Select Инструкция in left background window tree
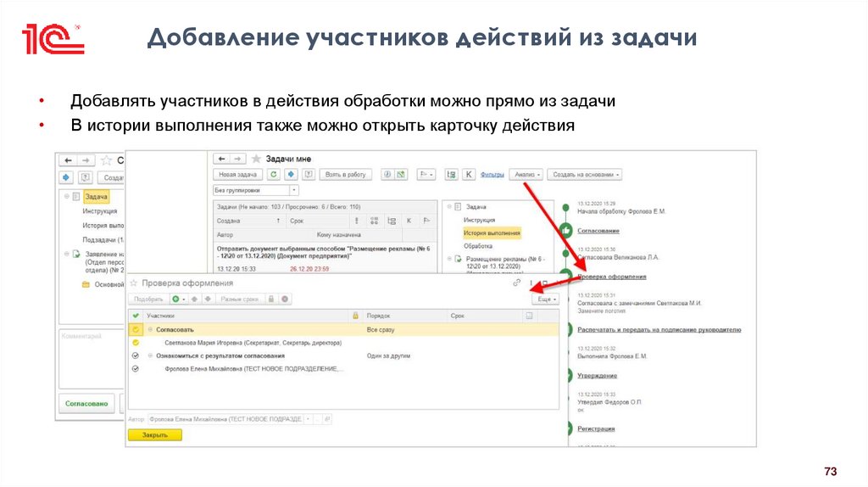Viewport: 868px width, 487px height. (x=100, y=211)
